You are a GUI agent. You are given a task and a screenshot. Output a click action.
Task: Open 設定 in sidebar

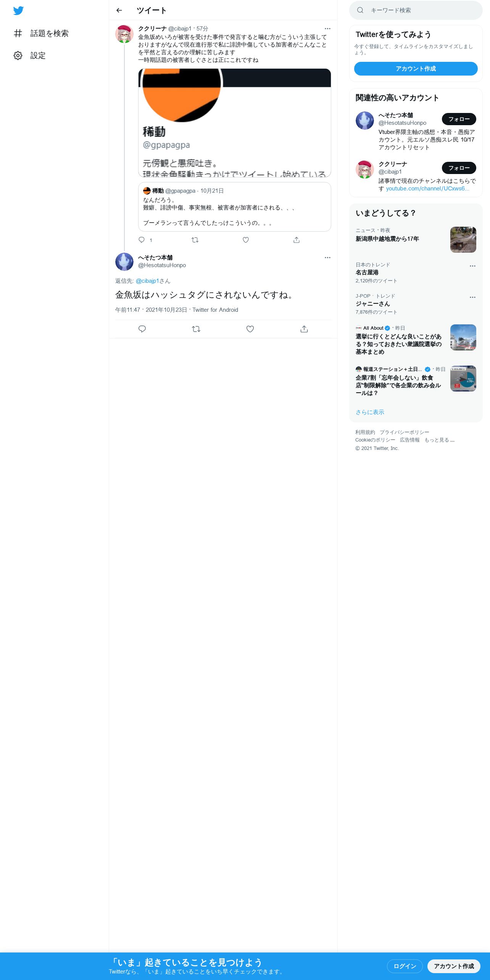[x=30, y=56]
